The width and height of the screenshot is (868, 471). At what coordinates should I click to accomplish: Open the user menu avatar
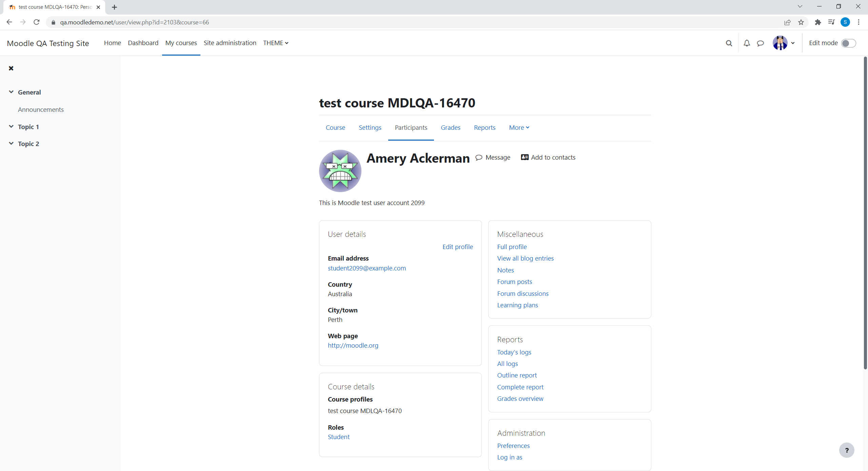[x=780, y=43]
